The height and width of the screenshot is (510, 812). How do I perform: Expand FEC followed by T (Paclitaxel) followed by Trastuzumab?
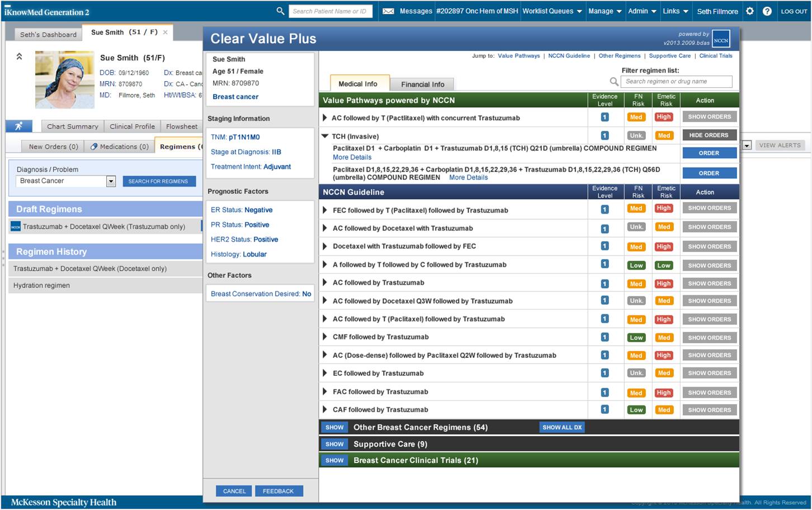324,210
